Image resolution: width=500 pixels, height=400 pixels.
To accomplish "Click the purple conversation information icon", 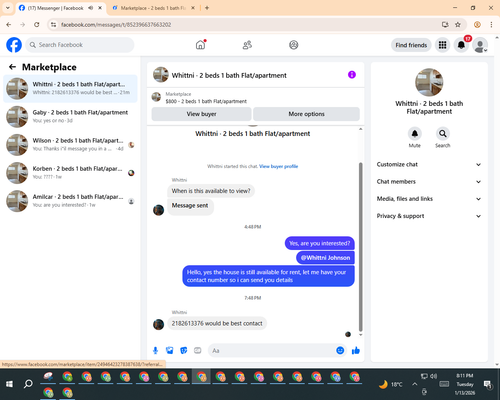I will [352, 75].
